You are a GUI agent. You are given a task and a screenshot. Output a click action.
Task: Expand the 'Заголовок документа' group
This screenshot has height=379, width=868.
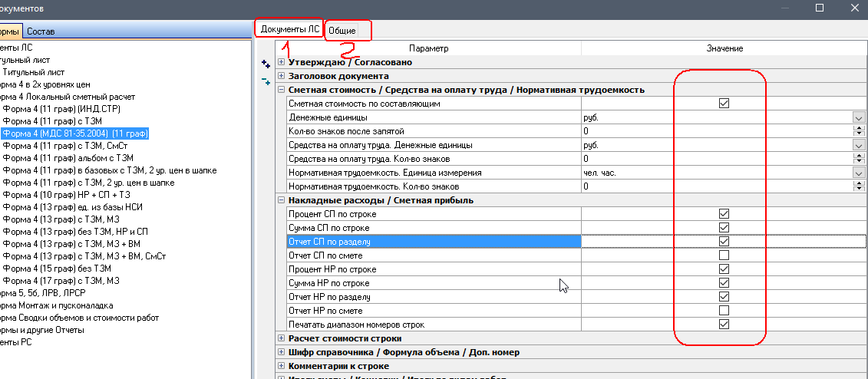[x=281, y=76]
